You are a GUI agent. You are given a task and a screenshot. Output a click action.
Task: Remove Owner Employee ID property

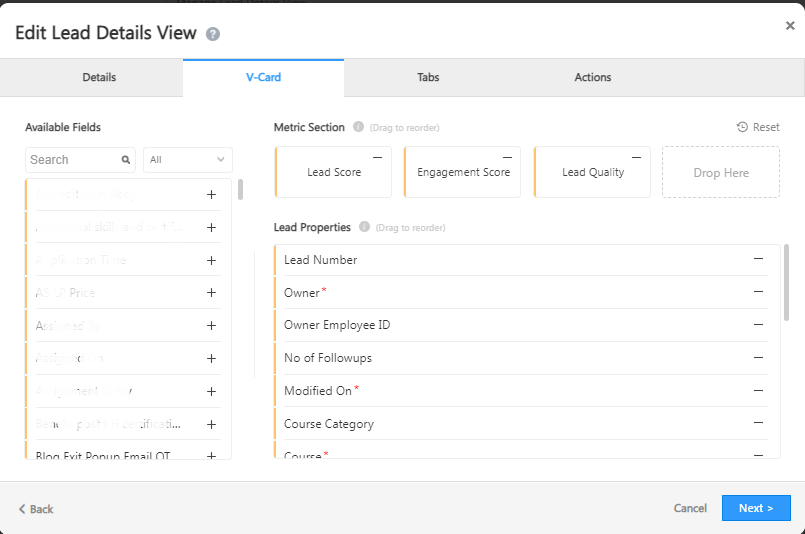[759, 325]
